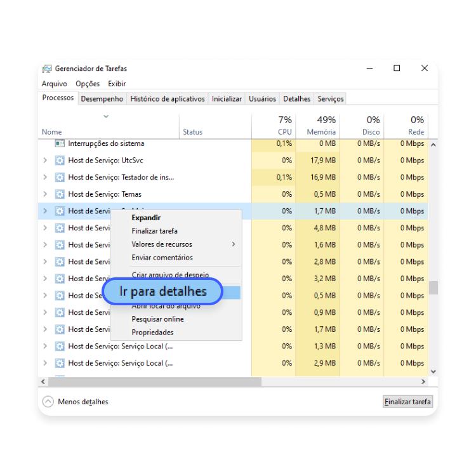Viewport: 476px width, 476px height.
Task: Sort by the Disco column header
Action: coord(362,126)
